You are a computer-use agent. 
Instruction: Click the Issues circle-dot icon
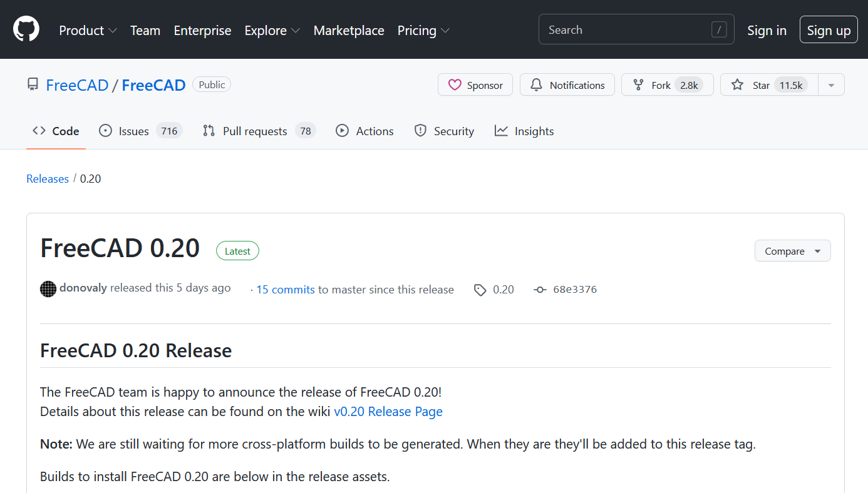[106, 131]
